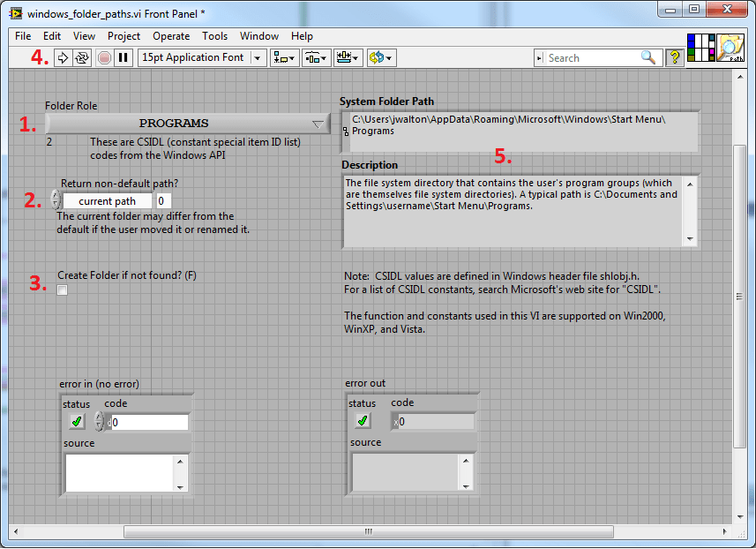Click the LabVIEW icon in title bar

click(x=16, y=13)
